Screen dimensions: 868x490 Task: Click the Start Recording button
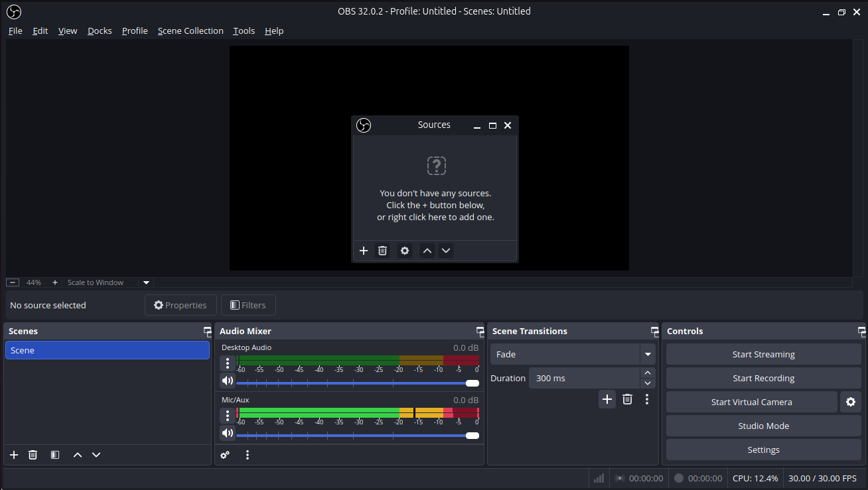pos(763,378)
